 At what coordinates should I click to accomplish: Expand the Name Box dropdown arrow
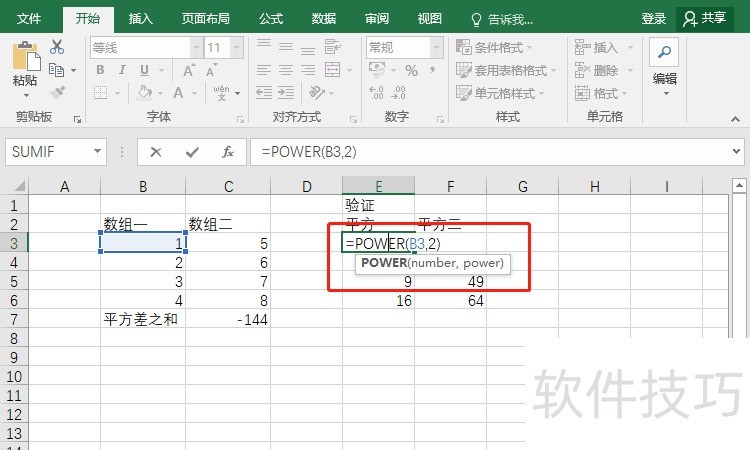[98, 152]
